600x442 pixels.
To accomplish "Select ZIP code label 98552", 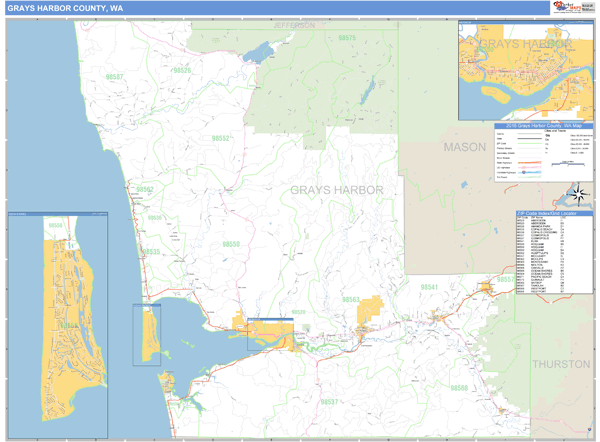I will click(x=220, y=138).
